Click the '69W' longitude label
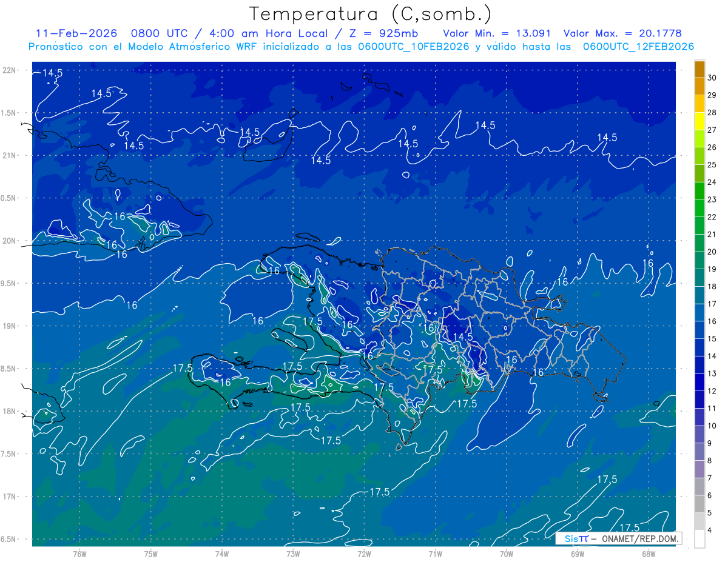The height and width of the screenshot is (562, 728). pyautogui.click(x=577, y=554)
